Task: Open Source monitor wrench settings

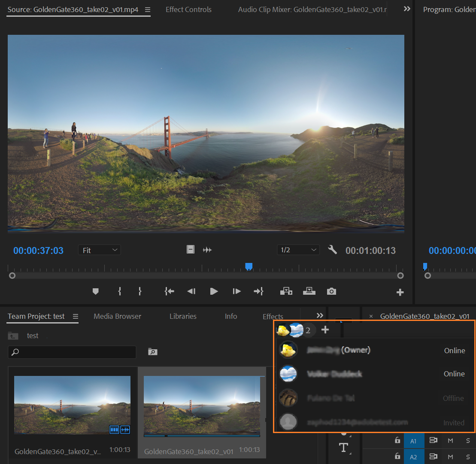Action: pos(332,250)
